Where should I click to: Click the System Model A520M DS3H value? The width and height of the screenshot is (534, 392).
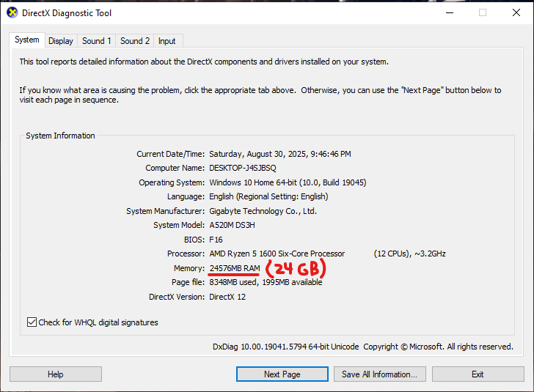click(x=232, y=225)
